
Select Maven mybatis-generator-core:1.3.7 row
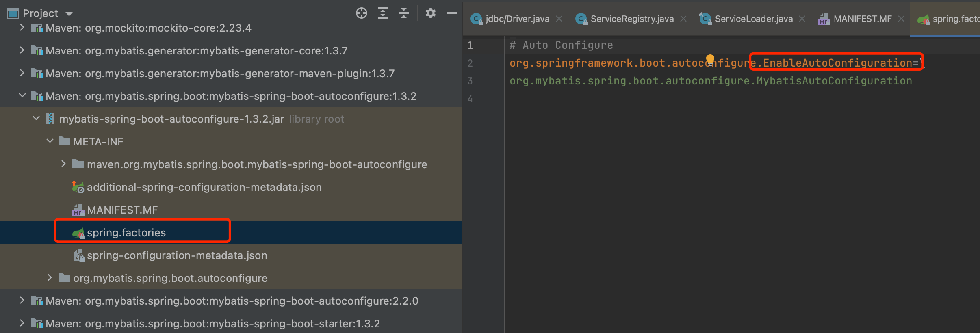click(x=231, y=51)
